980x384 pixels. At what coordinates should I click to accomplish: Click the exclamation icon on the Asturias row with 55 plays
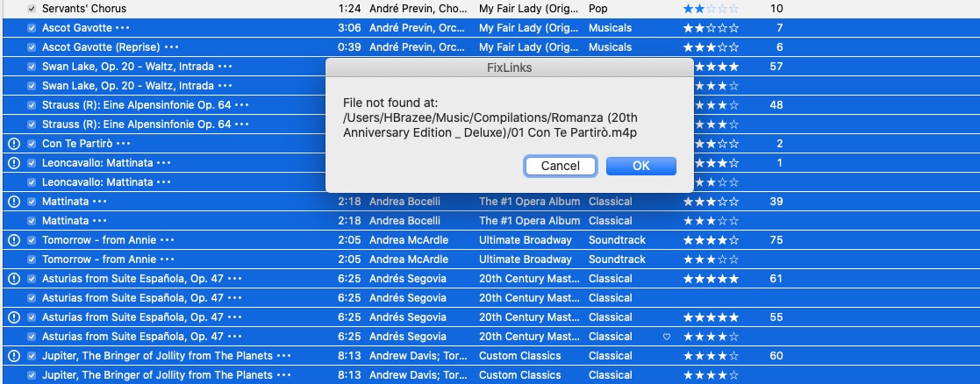click(x=13, y=317)
